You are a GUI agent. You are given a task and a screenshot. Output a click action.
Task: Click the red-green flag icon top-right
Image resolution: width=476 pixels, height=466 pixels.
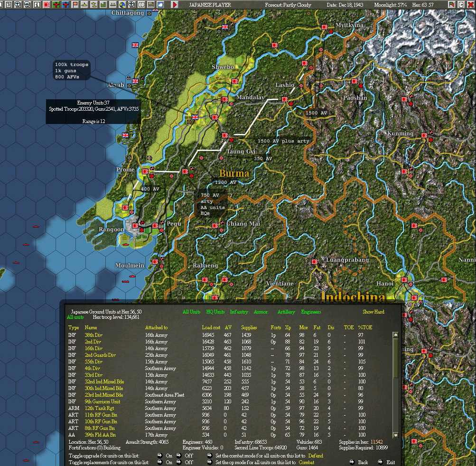[452, 5]
